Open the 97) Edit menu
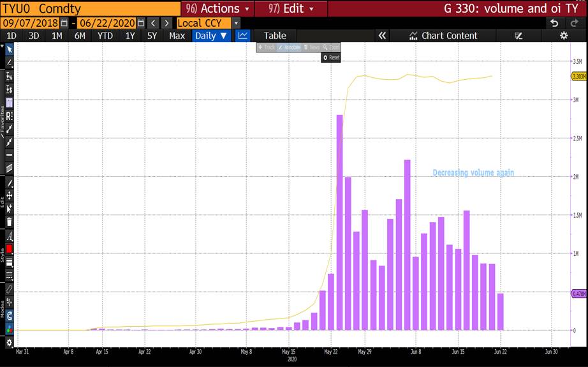This screenshot has height=367, width=588. click(291, 8)
